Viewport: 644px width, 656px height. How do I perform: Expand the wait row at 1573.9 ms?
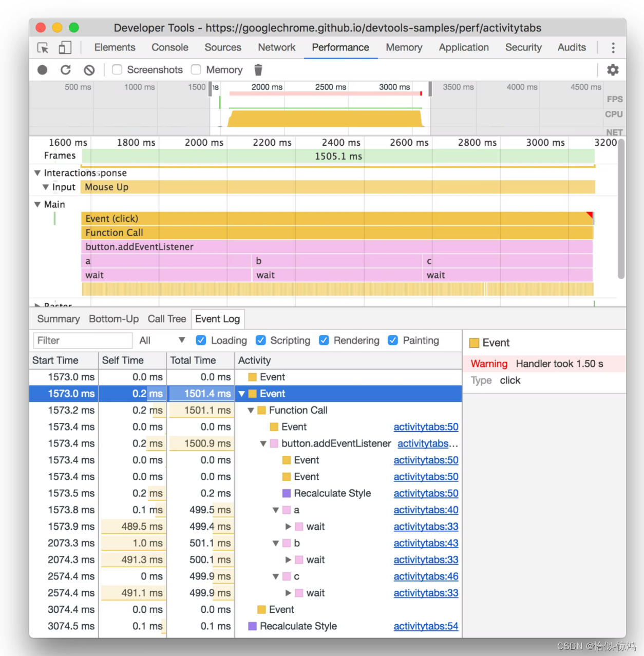288,527
